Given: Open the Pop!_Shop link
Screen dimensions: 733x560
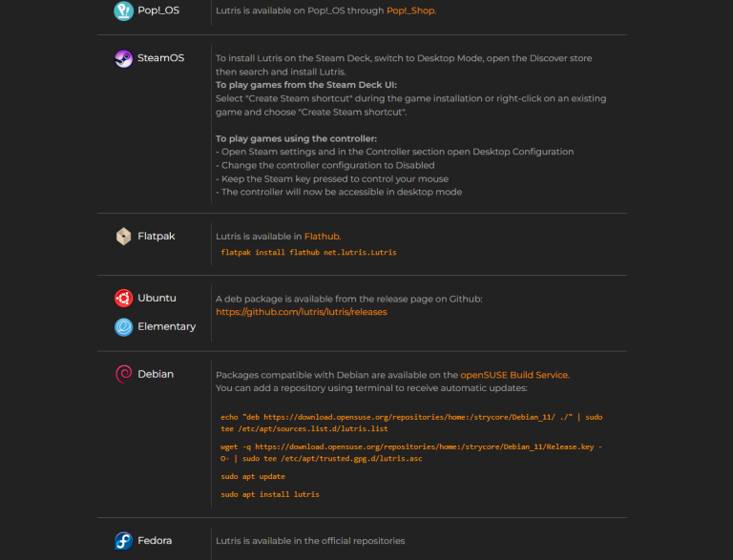Looking at the screenshot, I should pos(410,10).
